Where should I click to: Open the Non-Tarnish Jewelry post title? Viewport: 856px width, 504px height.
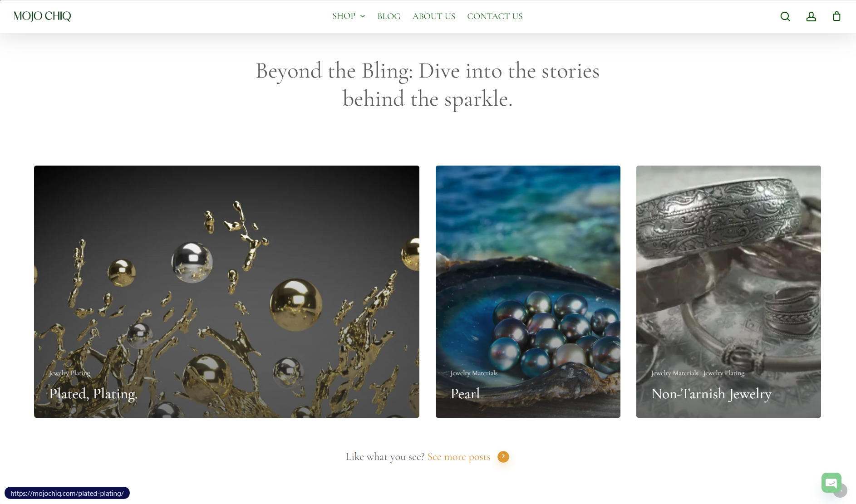point(711,394)
